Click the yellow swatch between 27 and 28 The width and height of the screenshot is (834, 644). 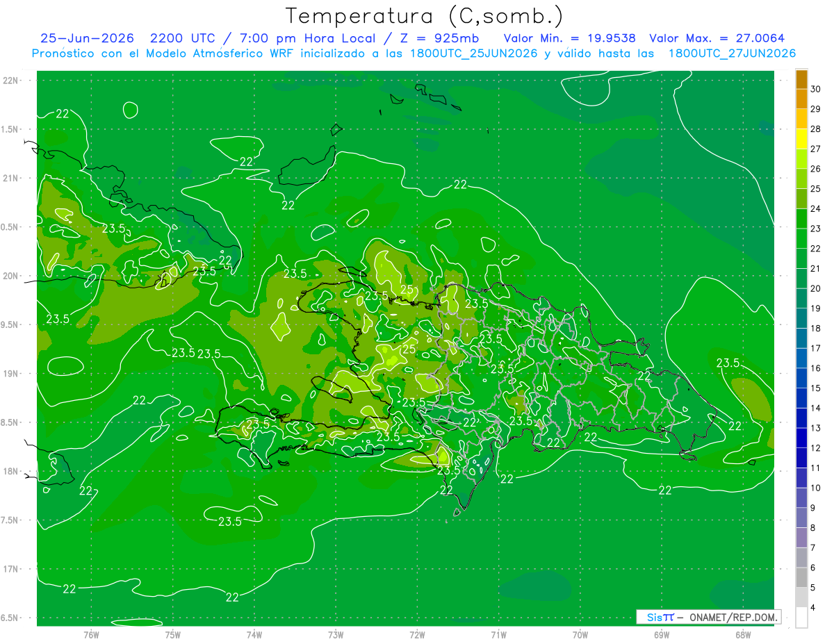[x=801, y=139]
